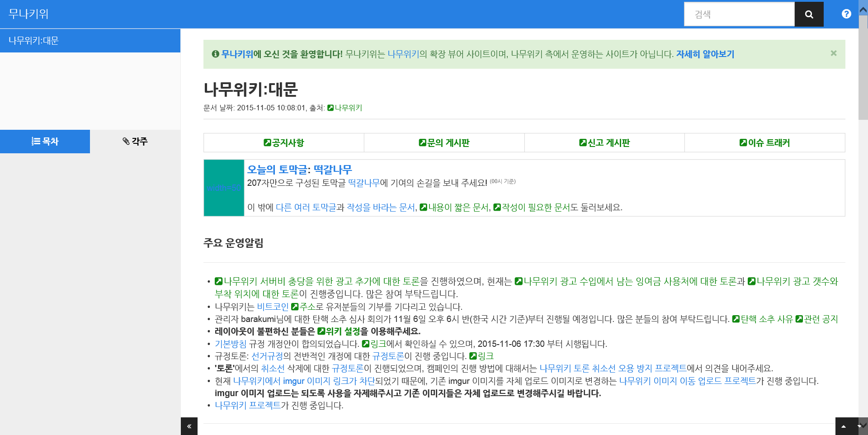868x435 pixels.
Task: Click the scrollbar up arrow
Action: [x=863, y=9]
